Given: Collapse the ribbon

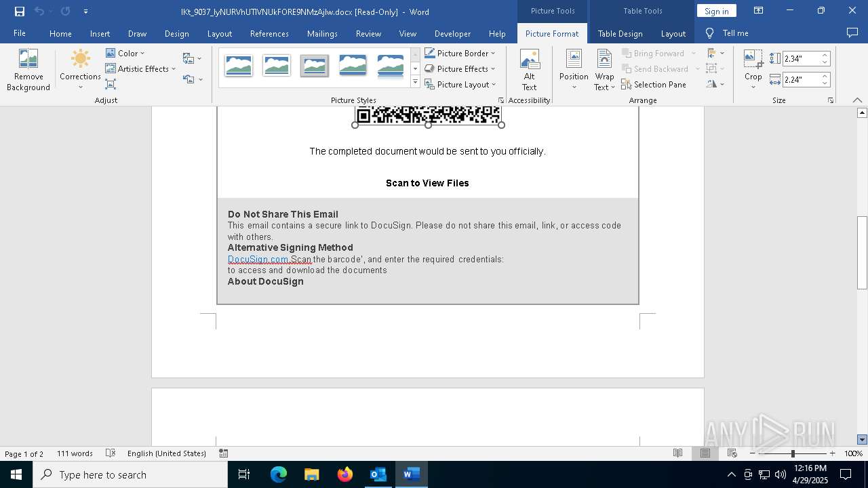Looking at the screenshot, I should [x=858, y=100].
